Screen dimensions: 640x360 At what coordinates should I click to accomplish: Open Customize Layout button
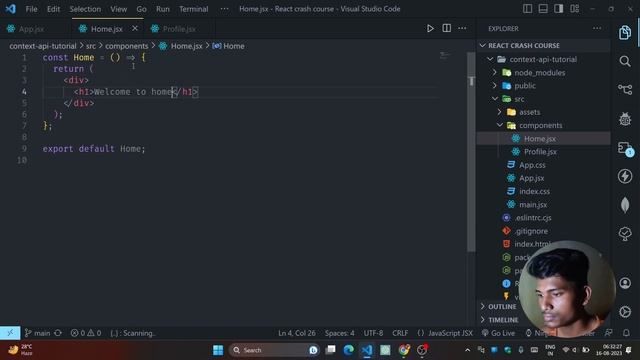(x=574, y=9)
